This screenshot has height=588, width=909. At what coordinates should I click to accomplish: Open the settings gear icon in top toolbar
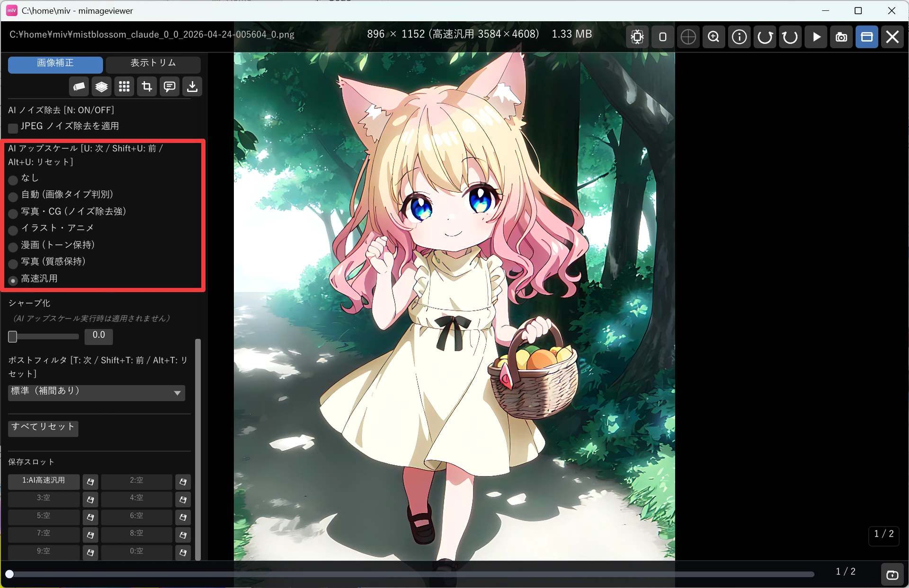coord(637,37)
